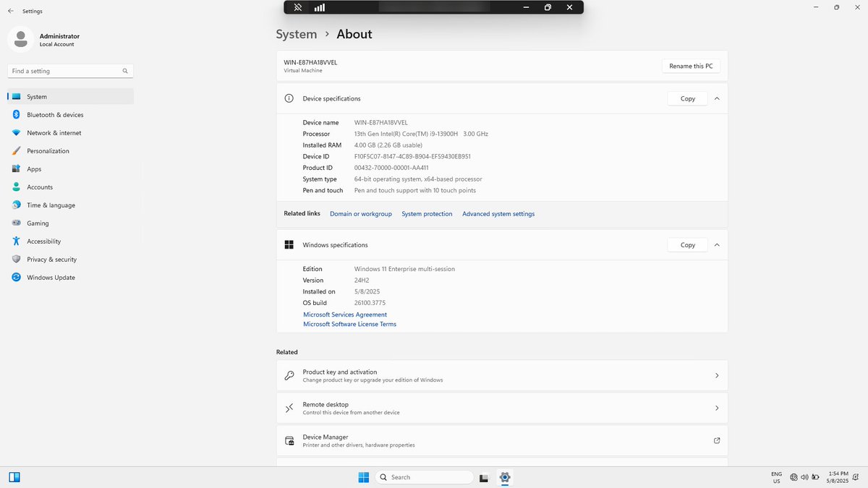Click Rename this PC button

click(691, 66)
